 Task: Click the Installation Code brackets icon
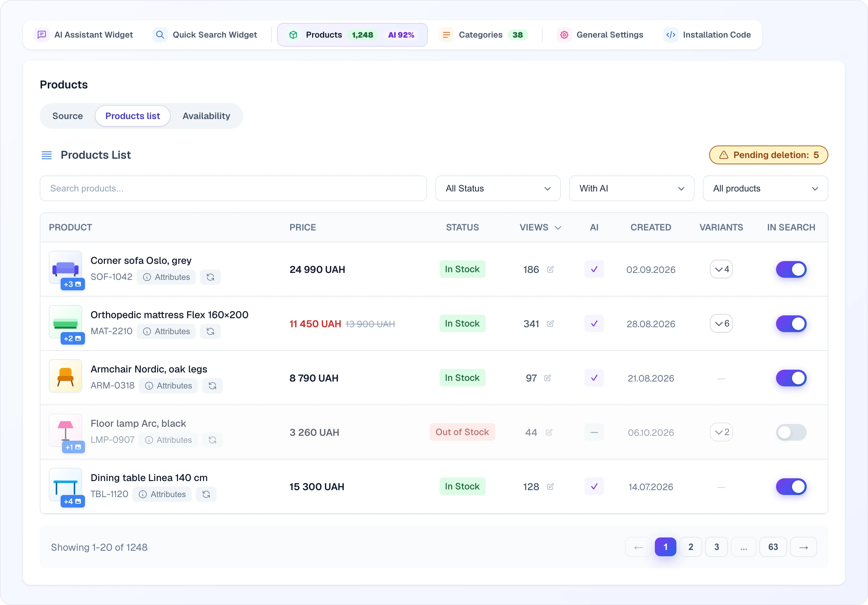click(671, 35)
